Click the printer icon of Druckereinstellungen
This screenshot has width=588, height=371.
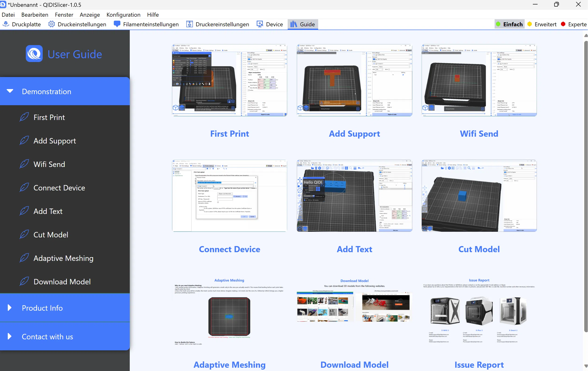pyautogui.click(x=190, y=24)
